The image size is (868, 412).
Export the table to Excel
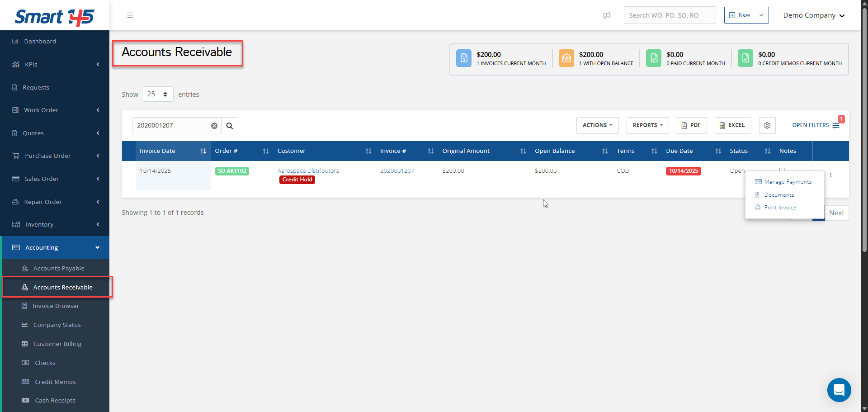732,125
